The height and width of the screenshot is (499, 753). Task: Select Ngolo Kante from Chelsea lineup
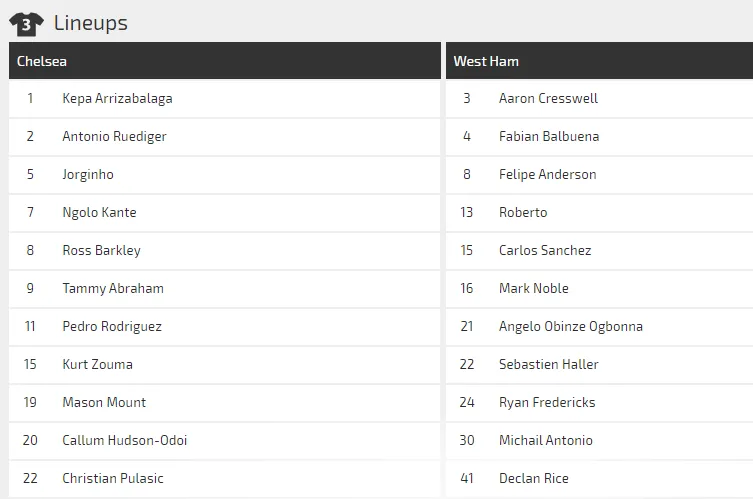(x=99, y=212)
